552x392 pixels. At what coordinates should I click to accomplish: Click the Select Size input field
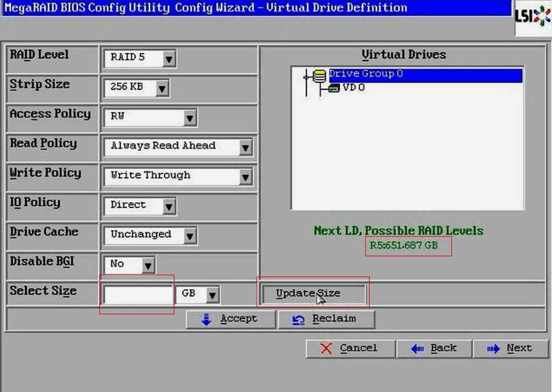tap(138, 295)
